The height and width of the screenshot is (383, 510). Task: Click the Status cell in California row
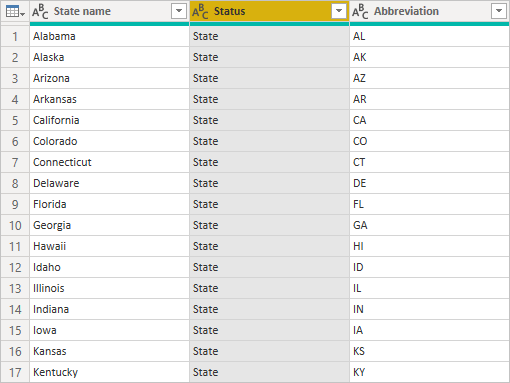click(269, 120)
